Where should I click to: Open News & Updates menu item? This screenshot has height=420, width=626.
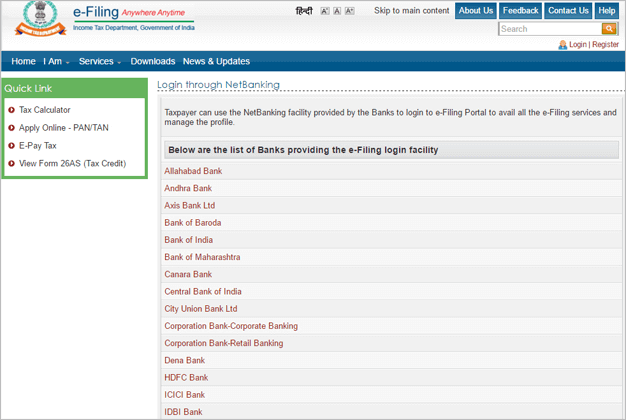(216, 61)
